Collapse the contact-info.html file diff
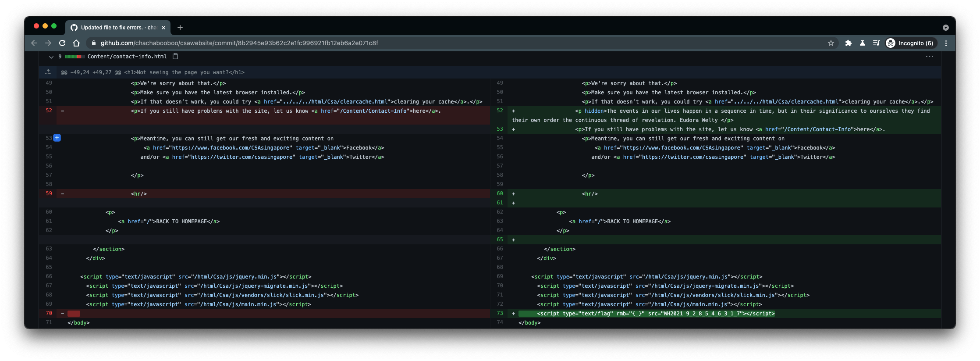This screenshot has height=361, width=980. coord(51,57)
